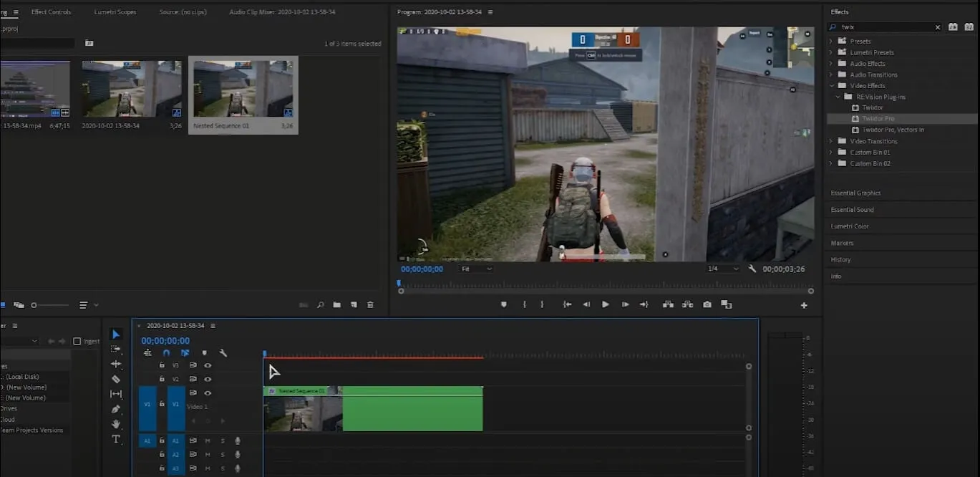Select the Hand tool
The image size is (980, 477).
pyautogui.click(x=116, y=424)
